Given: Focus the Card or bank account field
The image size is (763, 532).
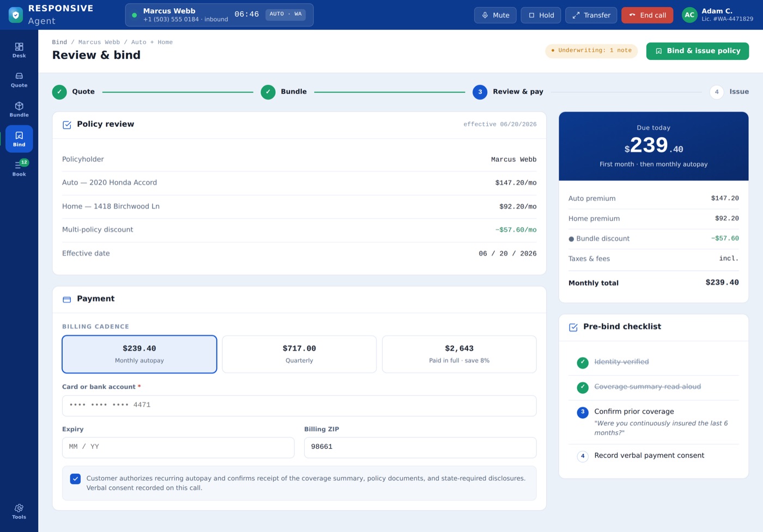Looking at the screenshot, I should point(299,406).
